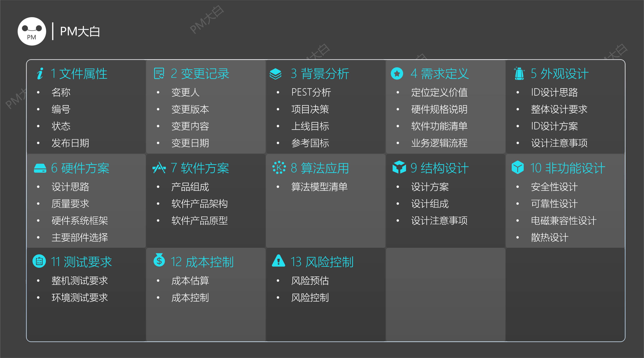
Task: Select the heading 9 结构设计
Action: 439,168
